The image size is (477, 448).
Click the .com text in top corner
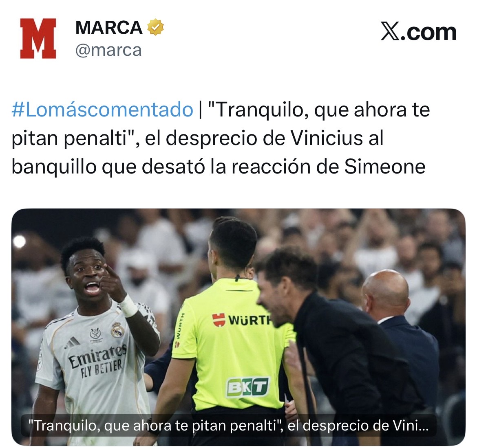tap(428, 32)
